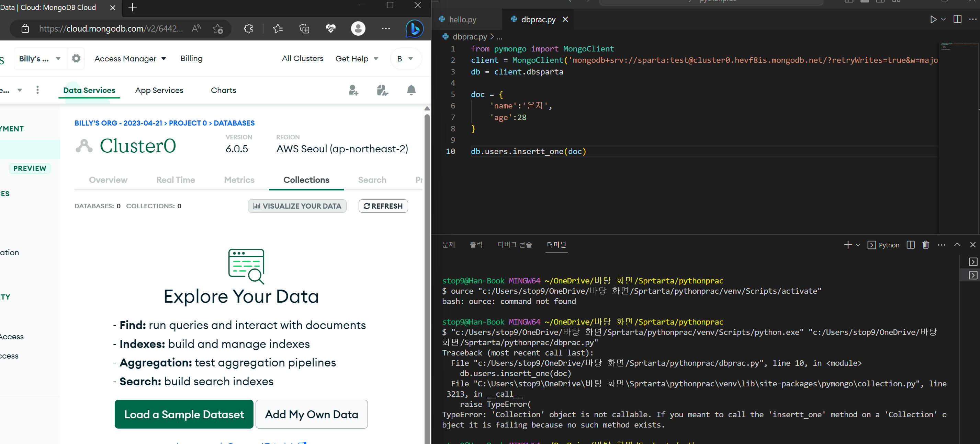Open the cluster Search tab

[372, 180]
